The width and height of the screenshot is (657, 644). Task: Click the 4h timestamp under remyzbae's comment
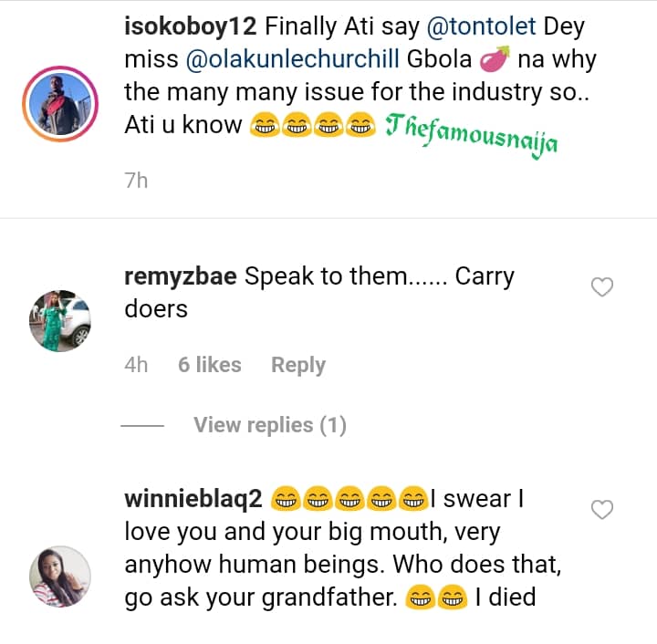click(x=136, y=365)
